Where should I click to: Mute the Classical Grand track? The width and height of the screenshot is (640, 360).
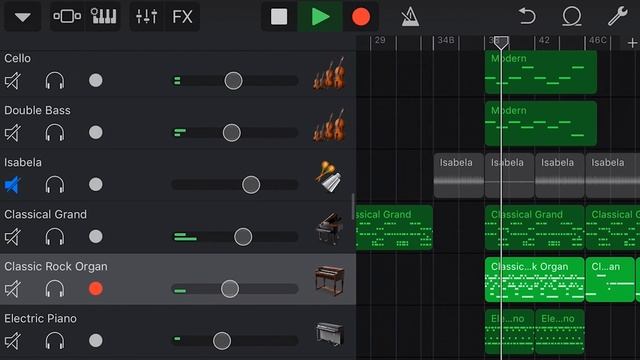click(13, 237)
